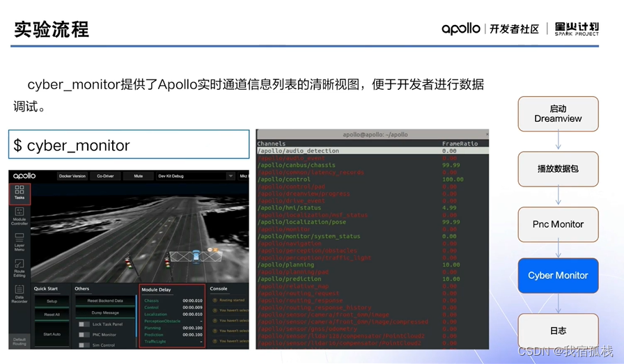Click the apollo logo in Dreamview header
624x364 pixels.
(24, 176)
